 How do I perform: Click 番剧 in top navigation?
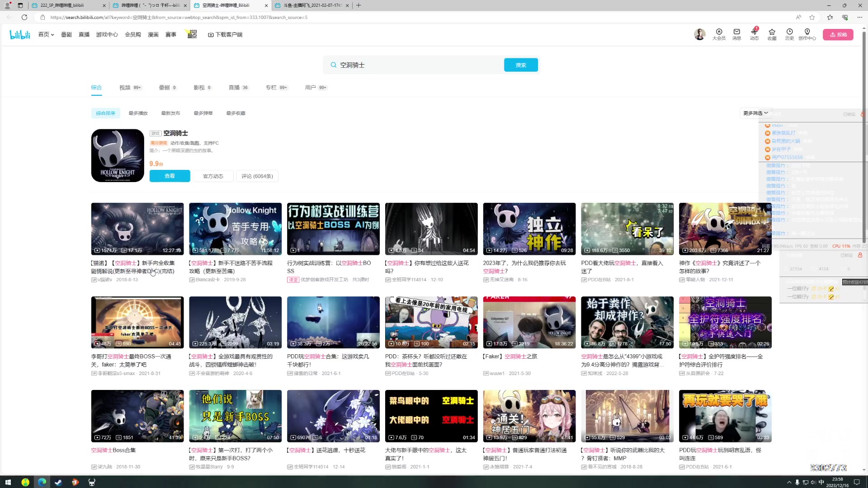[66, 34]
